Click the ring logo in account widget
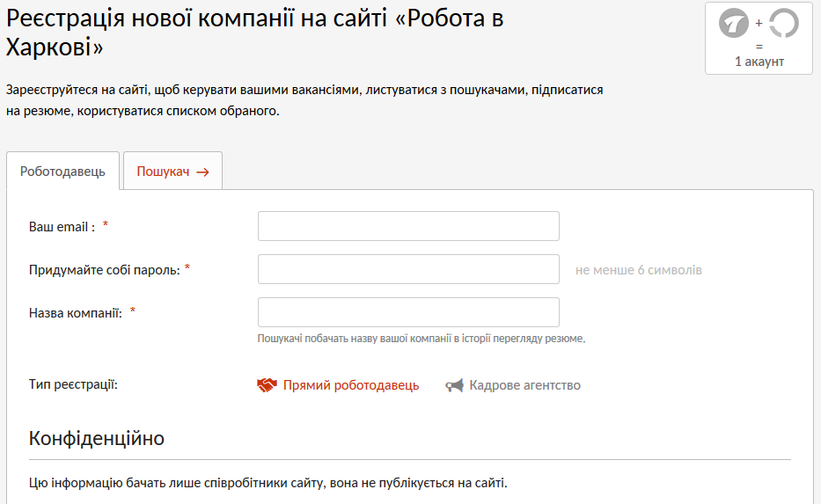 click(x=783, y=23)
